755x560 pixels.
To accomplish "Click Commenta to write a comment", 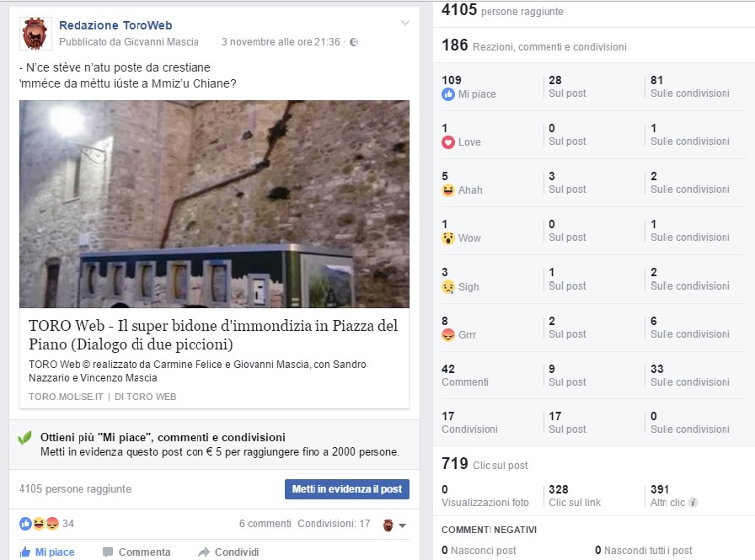I will [x=137, y=552].
